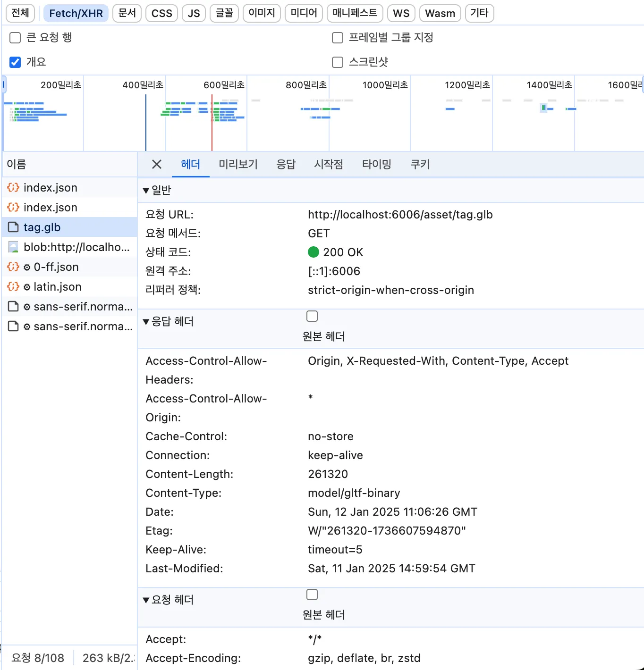Enable the 스크린샷 checkbox
Viewport: 644px width, 670px height.
click(x=337, y=62)
